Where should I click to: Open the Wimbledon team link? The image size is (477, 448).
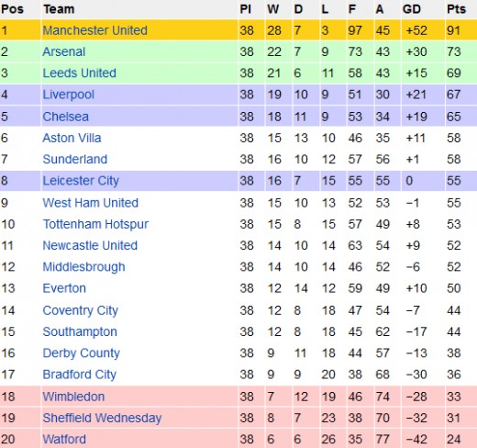(x=73, y=397)
